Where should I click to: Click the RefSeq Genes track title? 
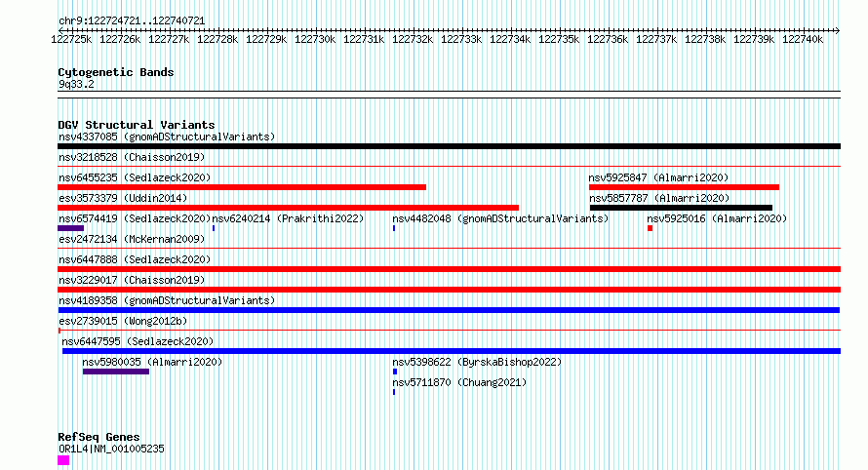[x=99, y=438]
